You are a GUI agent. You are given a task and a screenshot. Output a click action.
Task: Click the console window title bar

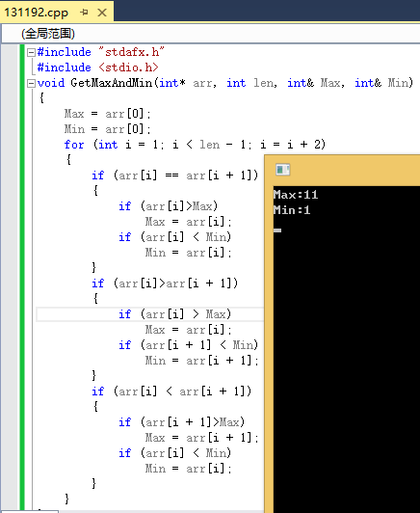click(x=342, y=170)
